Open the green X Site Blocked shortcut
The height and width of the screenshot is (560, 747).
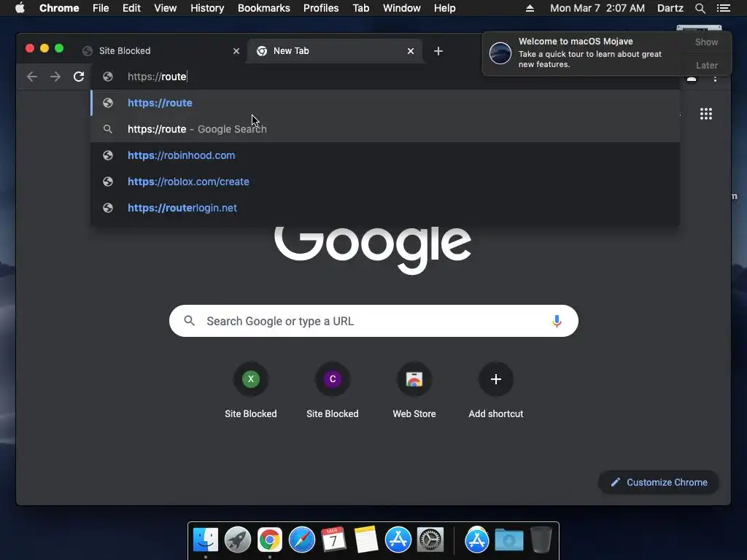[251, 379]
